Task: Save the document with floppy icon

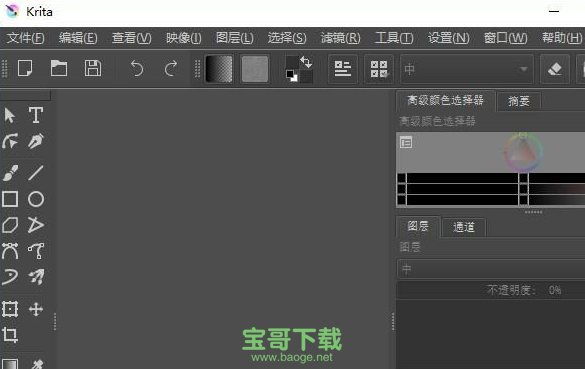Action: pyautogui.click(x=93, y=68)
